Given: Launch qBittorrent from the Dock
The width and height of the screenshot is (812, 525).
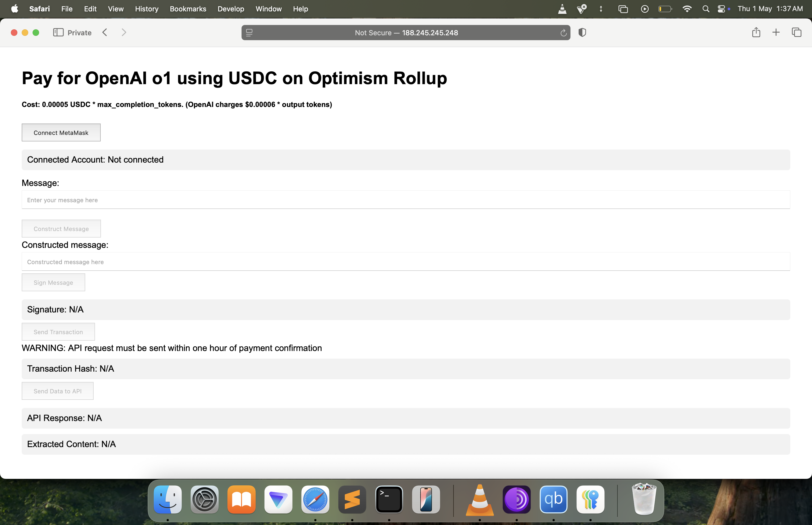Looking at the screenshot, I should [553, 499].
